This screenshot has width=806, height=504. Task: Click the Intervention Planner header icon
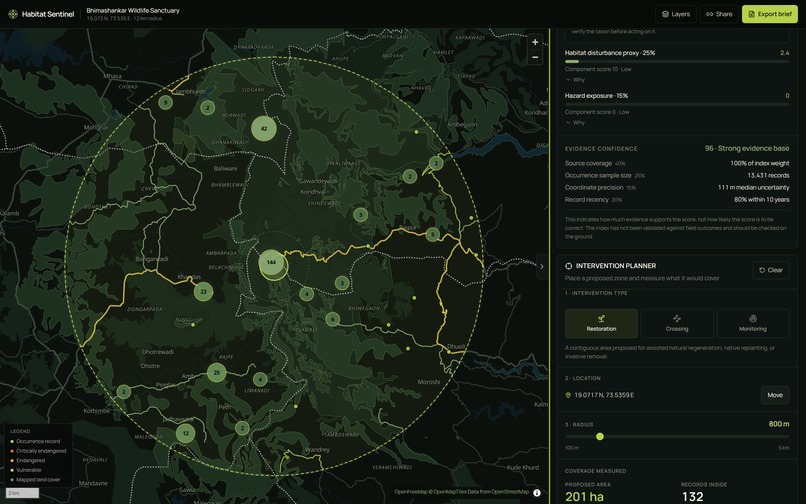point(569,266)
